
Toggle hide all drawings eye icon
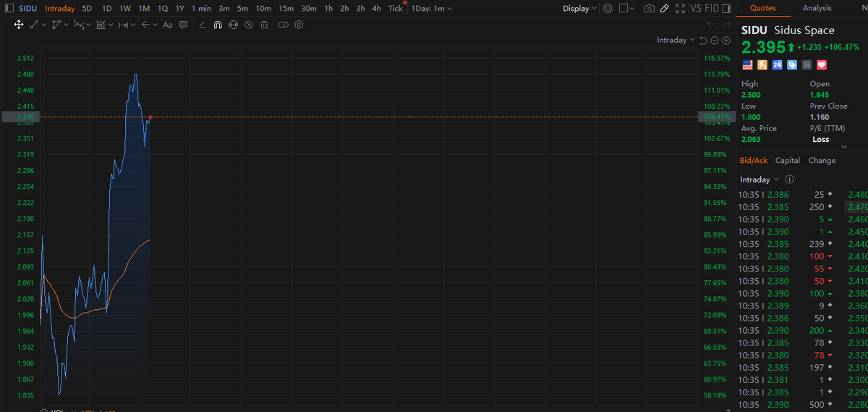tap(248, 25)
